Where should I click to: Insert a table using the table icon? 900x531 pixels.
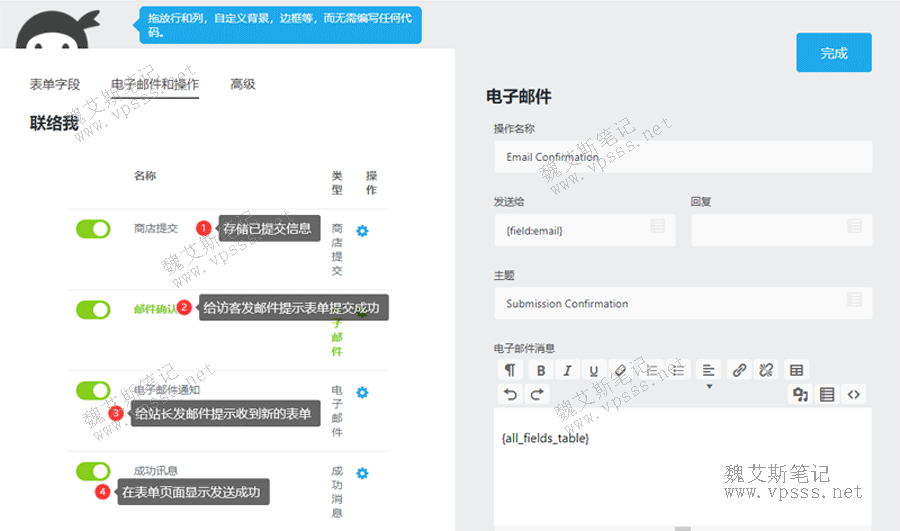[796, 370]
